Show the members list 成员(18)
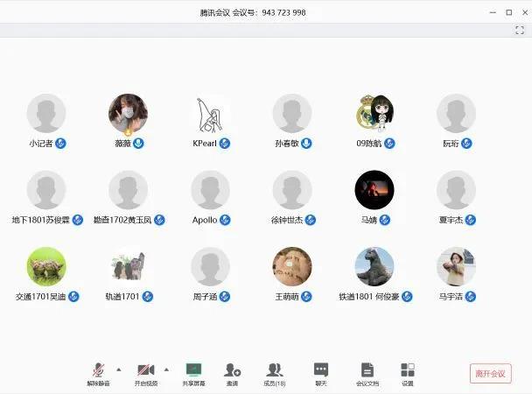The height and width of the screenshot is (394, 532). pyautogui.click(x=275, y=370)
